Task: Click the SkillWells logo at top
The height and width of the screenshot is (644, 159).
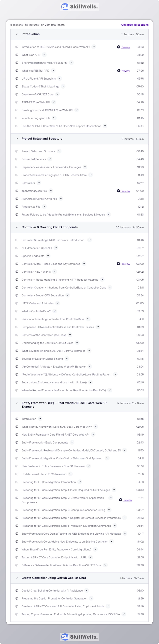Action: 79,7
